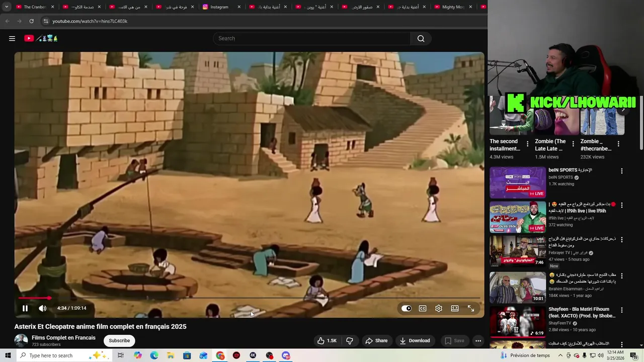Open lf9ih live stream thumbnail
The height and width of the screenshot is (362, 644).
pos(518,217)
